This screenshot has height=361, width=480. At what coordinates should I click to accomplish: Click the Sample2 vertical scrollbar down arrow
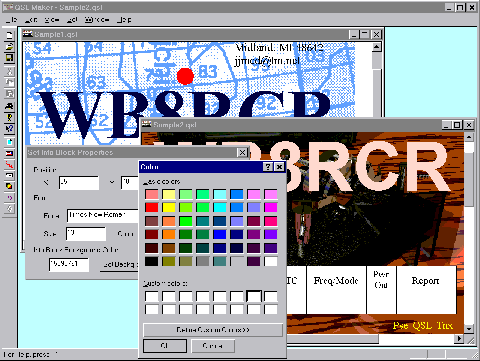click(x=469, y=329)
